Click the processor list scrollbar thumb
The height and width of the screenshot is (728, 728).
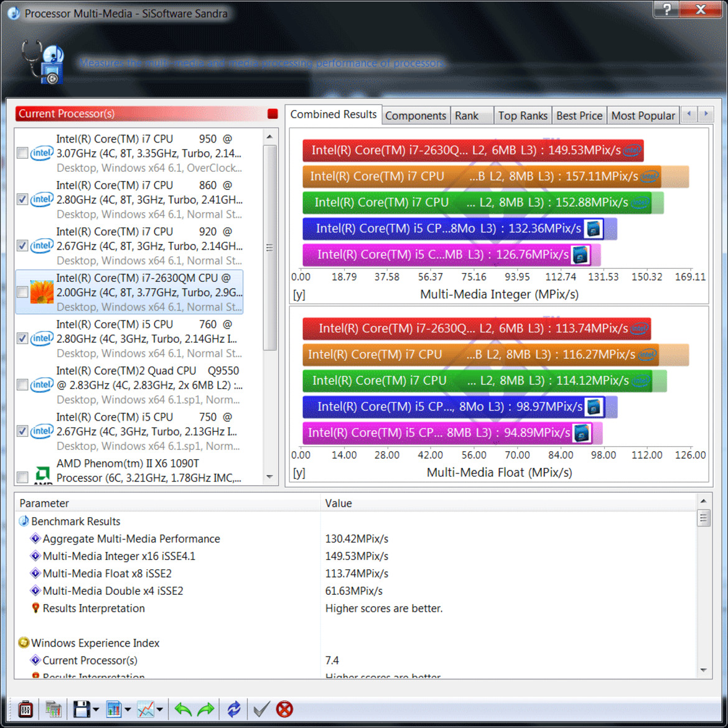[269, 248]
